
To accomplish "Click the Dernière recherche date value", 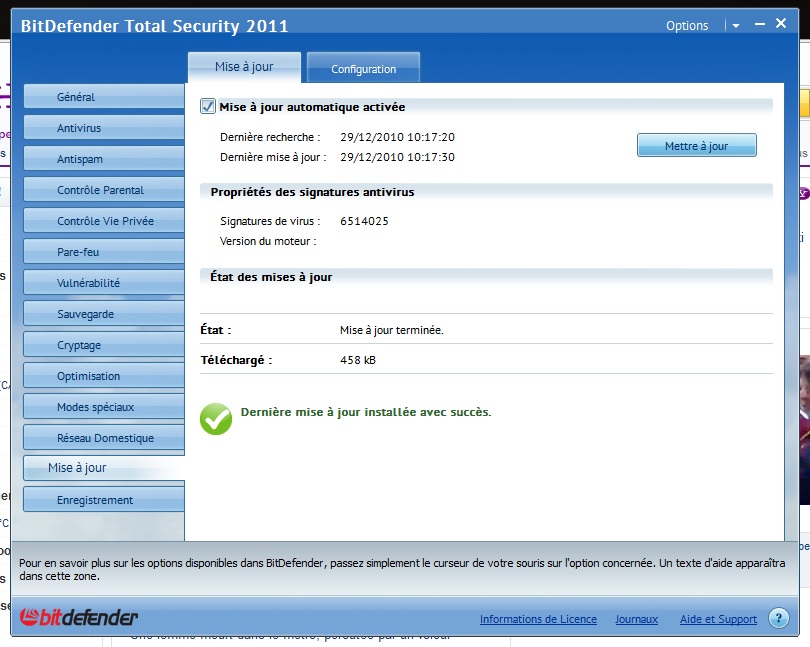I will (397, 137).
